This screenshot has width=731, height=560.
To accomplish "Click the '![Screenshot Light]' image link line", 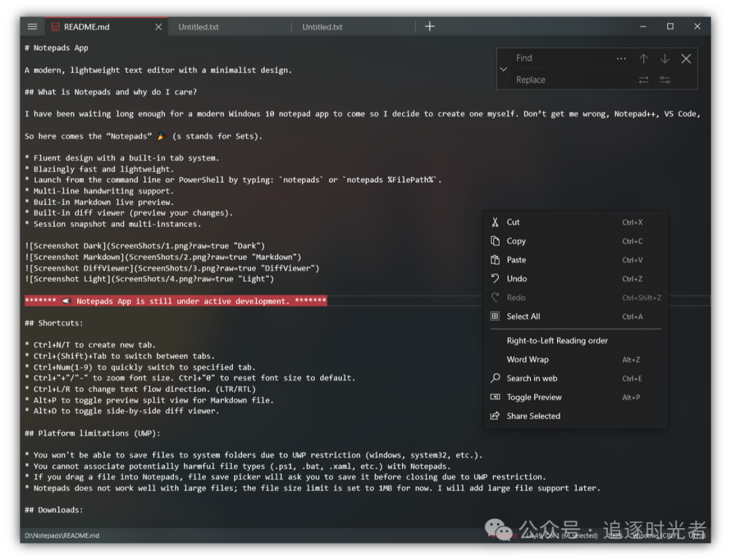I will click(149, 279).
